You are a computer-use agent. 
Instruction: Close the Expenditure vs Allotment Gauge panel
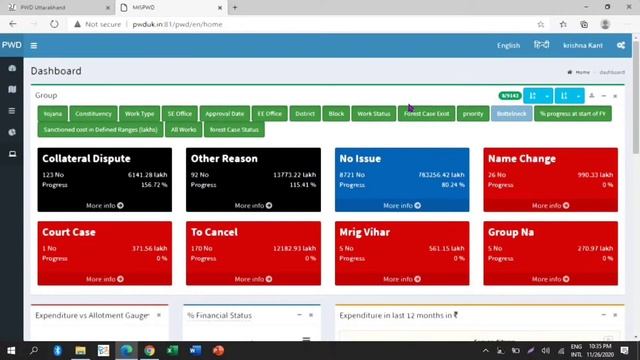click(159, 315)
